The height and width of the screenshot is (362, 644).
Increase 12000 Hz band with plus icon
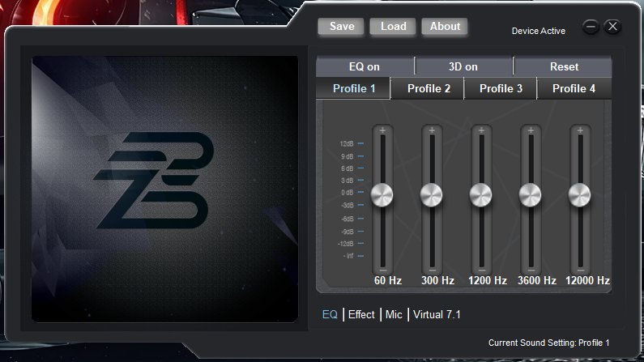pos(580,130)
